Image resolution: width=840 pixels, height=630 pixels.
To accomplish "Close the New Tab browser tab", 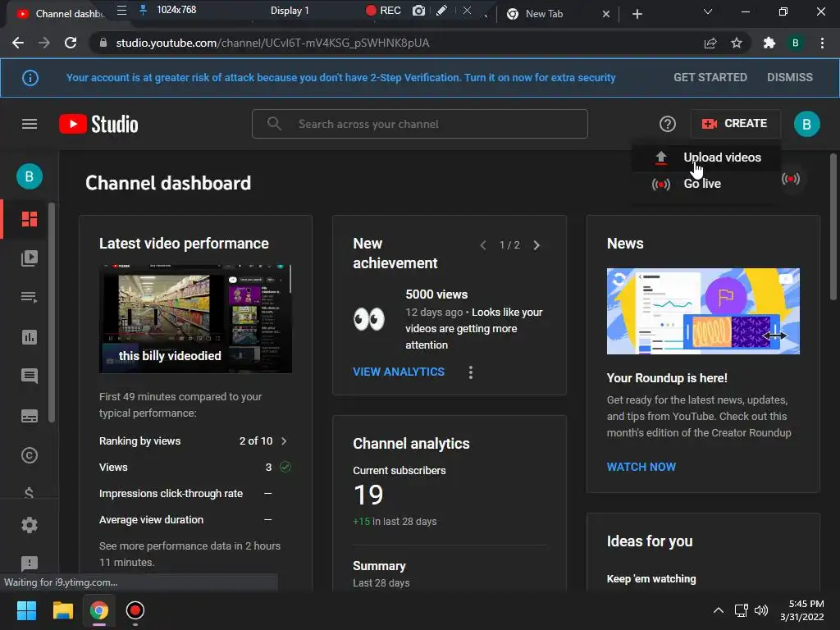I will point(606,14).
